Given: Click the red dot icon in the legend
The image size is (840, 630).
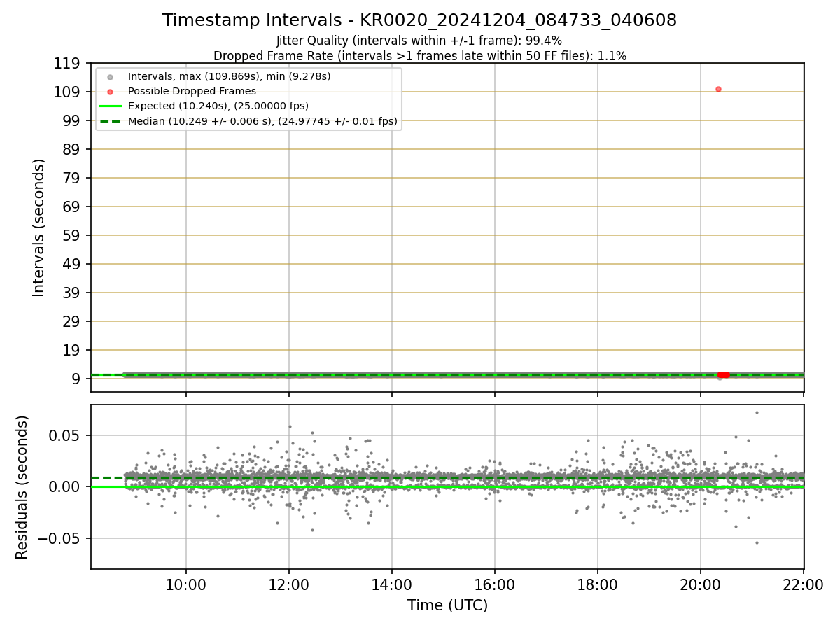Looking at the screenshot, I should 110,91.
